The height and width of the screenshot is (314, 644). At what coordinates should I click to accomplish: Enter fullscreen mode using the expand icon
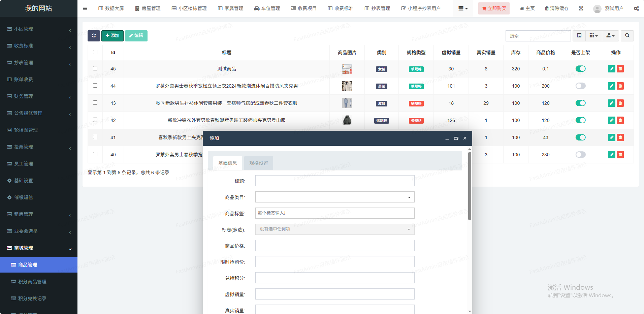coord(581,8)
